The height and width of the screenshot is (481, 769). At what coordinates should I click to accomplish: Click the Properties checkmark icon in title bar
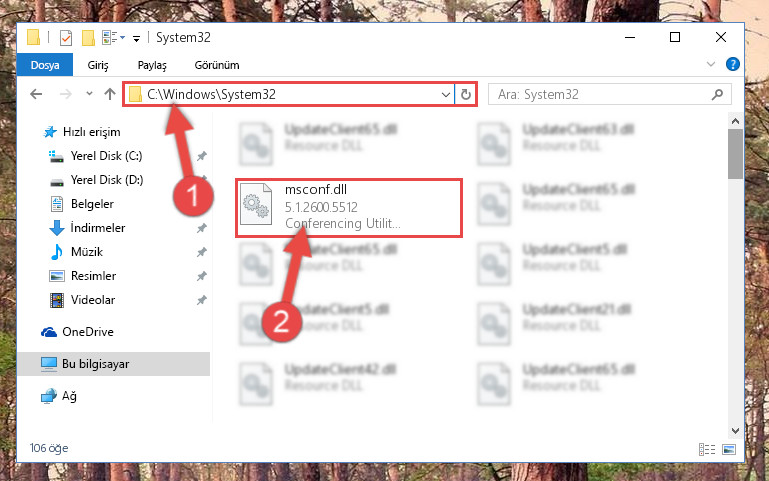(66, 38)
